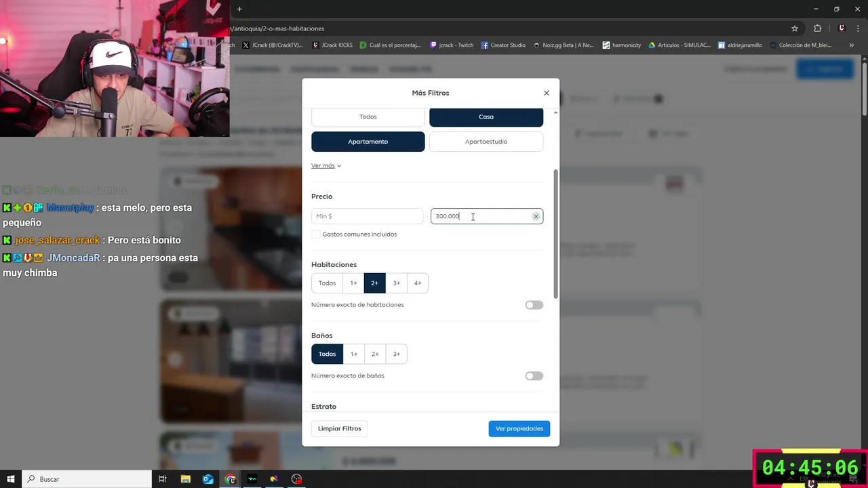Image resolution: width=868 pixels, height=488 pixels.
Task: Check Gastos comunes incluidos
Action: [x=316, y=235]
